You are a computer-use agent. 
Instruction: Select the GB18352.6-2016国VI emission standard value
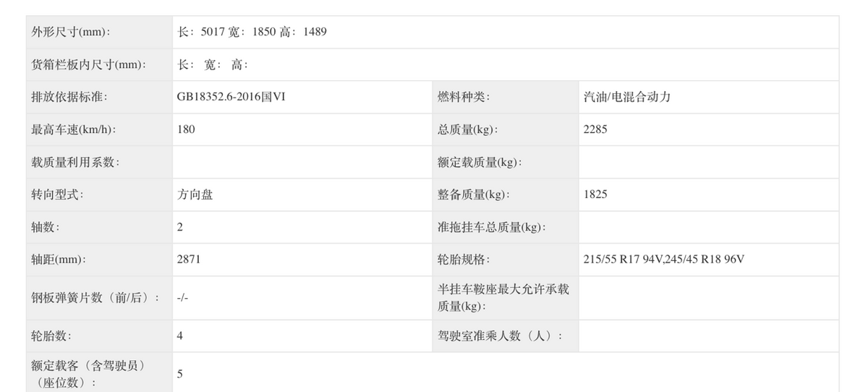(x=231, y=97)
